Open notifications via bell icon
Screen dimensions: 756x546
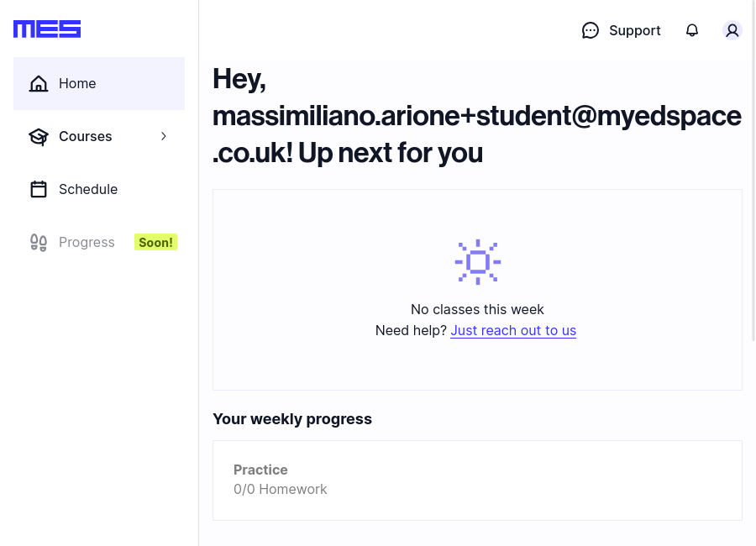click(x=692, y=30)
